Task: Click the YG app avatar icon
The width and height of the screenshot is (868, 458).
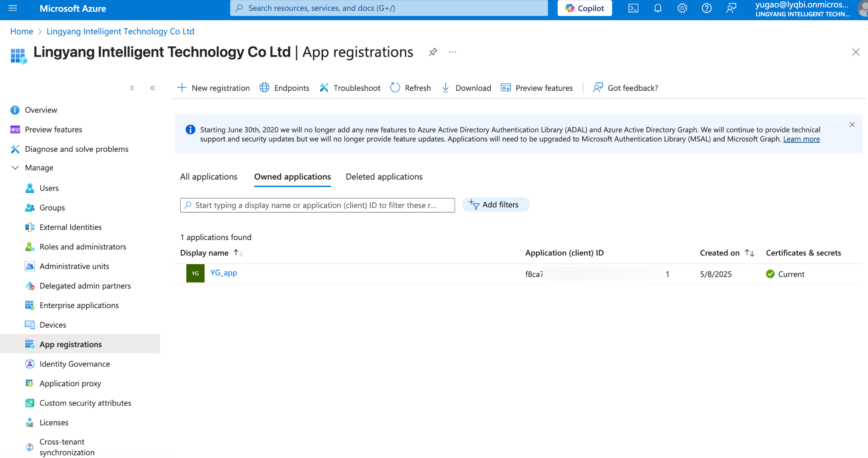Action: tap(195, 274)
